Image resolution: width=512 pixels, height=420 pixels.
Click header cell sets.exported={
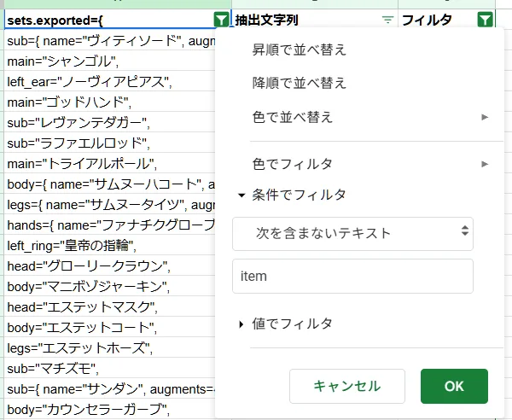tap(118, 20)
